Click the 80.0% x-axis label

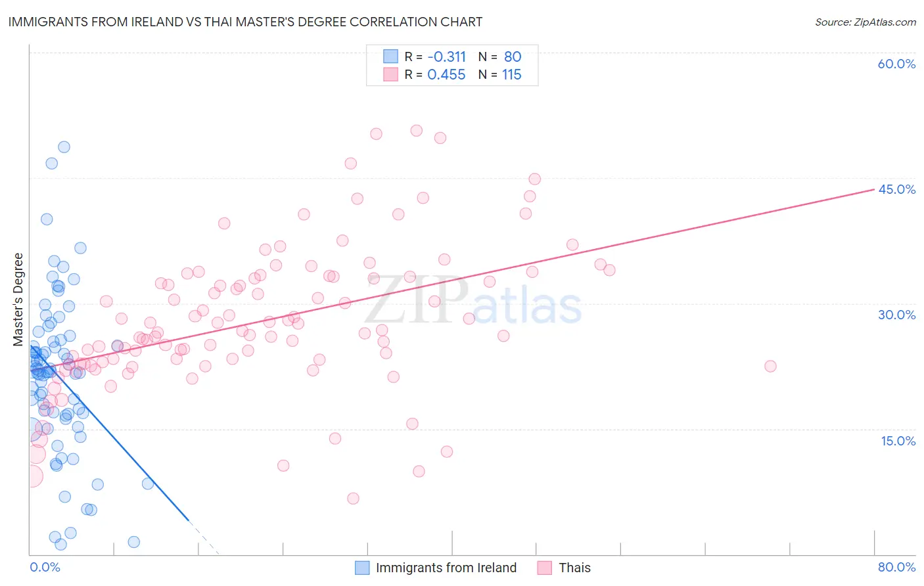[x=896, y=567]
